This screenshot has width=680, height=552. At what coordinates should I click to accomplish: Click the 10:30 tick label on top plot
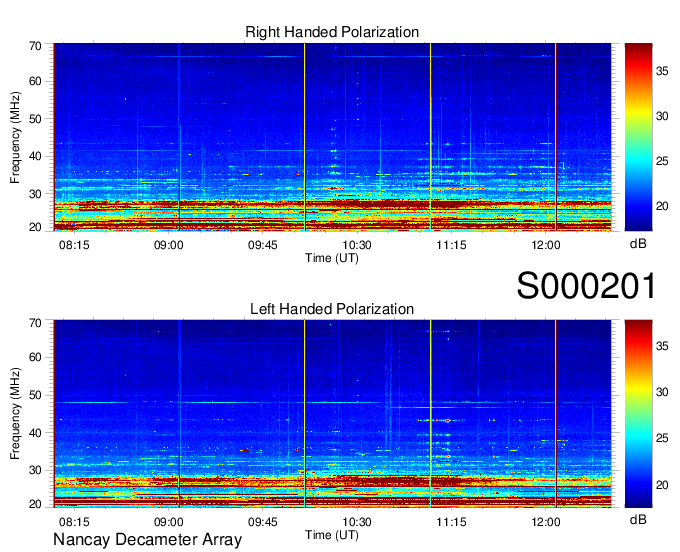click(x=357, y=245)
